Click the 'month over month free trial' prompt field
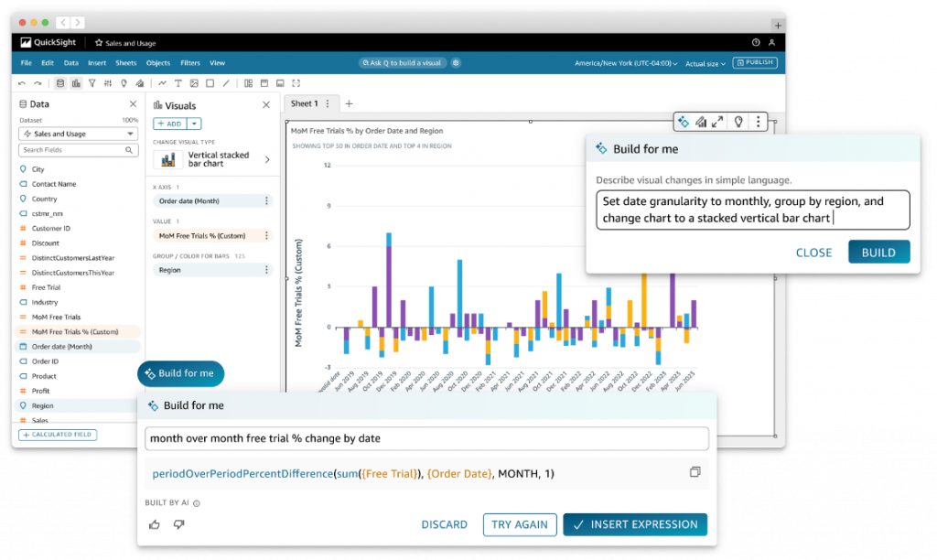This screenshot has width=937, height=560. coord(426,438)
